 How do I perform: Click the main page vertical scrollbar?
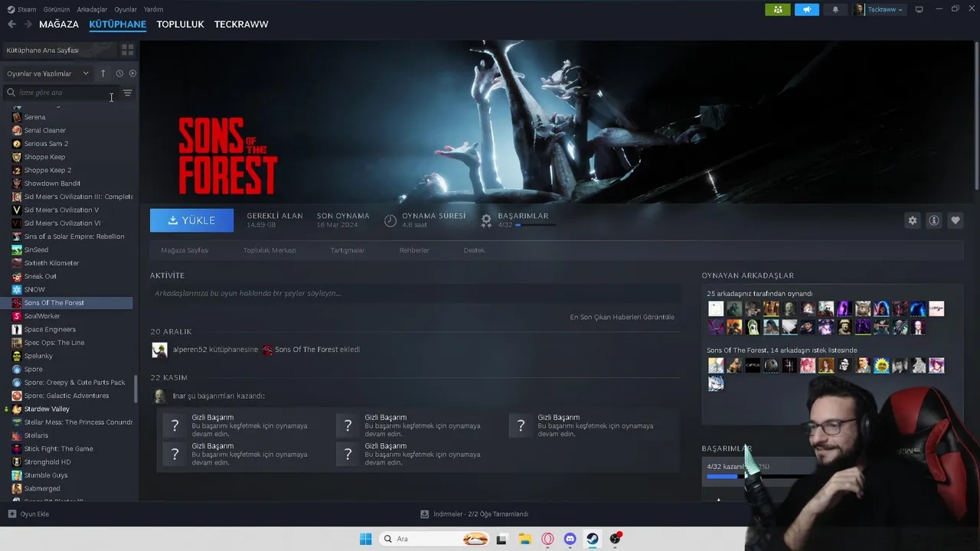[x=976, y=115]
